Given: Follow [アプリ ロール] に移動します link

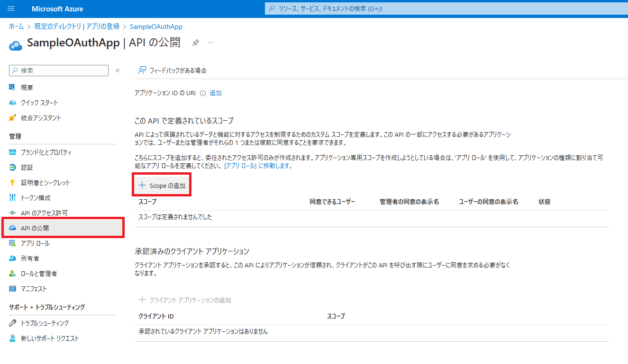Looking at the screenshot, I should [258, 166].
